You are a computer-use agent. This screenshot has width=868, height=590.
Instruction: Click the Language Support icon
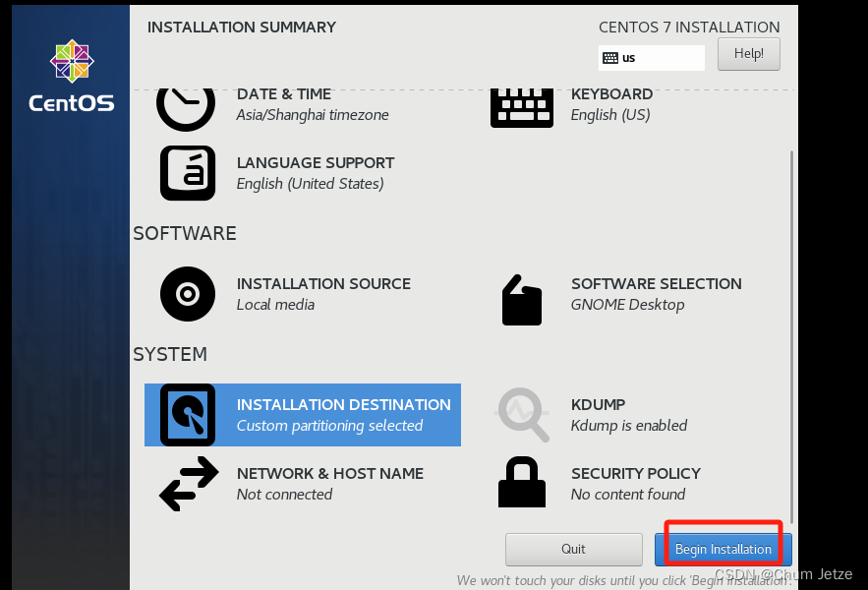click(188, 173)
